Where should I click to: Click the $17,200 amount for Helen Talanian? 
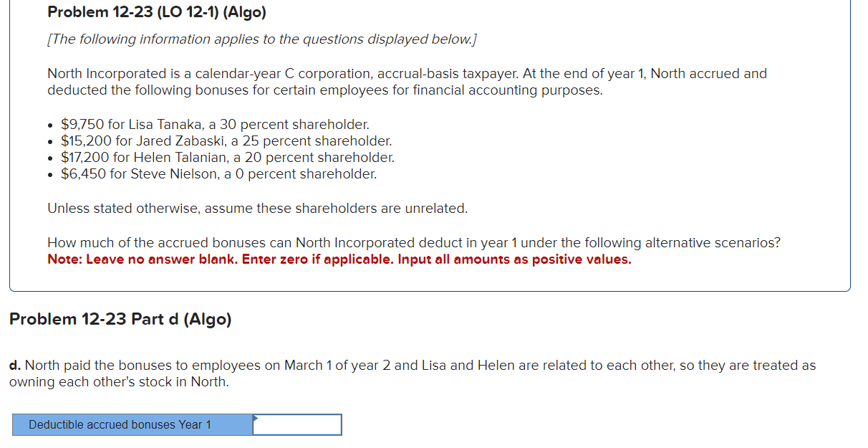(80, 157)
